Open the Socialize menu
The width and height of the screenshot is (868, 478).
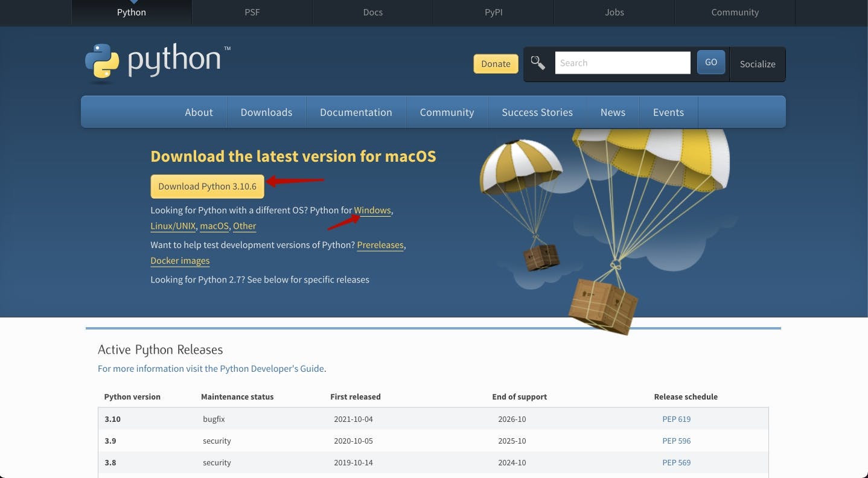(x=758, y=64)
